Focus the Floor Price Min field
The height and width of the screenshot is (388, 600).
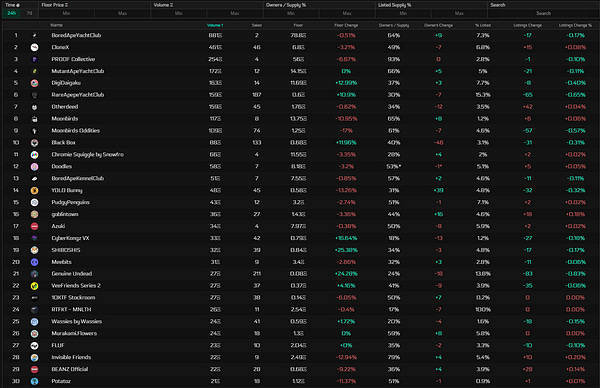pyautogui.click(x=66, y=13)
